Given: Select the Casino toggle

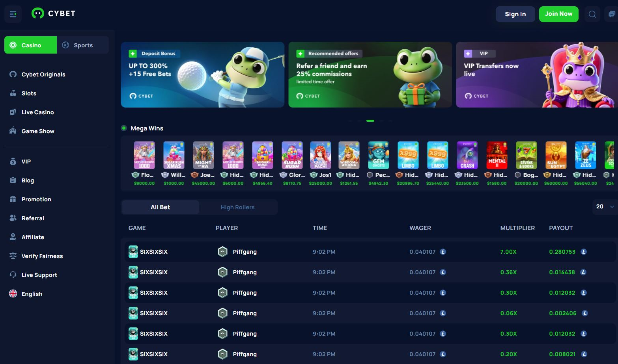Looking at the screenshot, I should coord(31,45).
